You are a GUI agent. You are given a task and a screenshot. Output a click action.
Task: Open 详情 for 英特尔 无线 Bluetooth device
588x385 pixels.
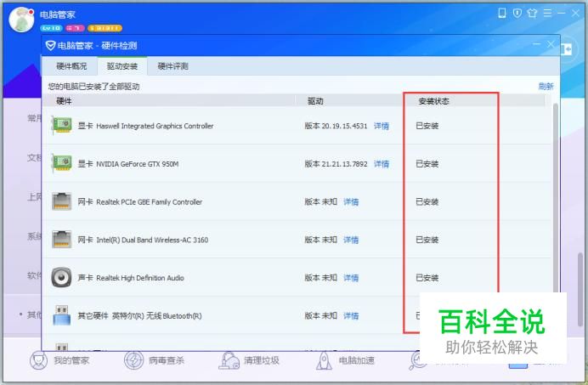tap(351, 316)
